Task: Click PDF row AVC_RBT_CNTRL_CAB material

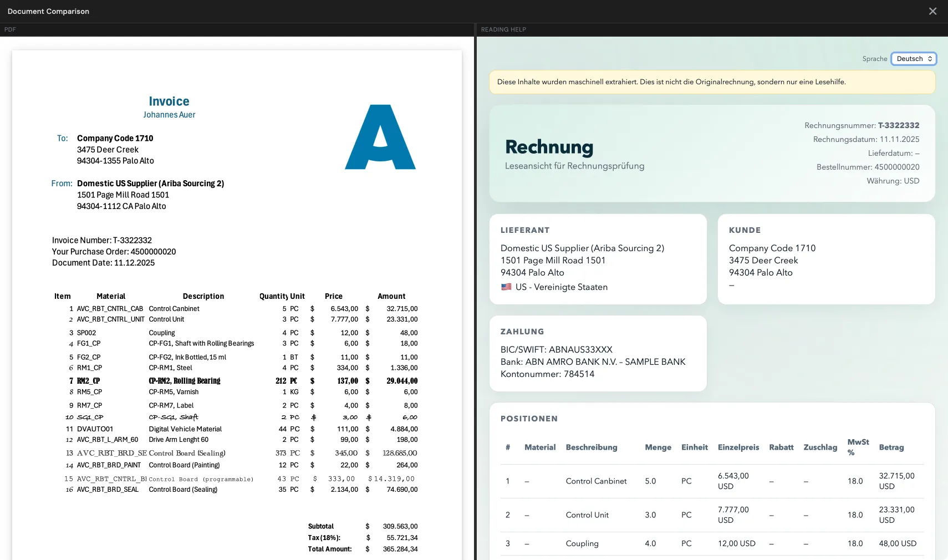Action: click(x=110, y=309)
